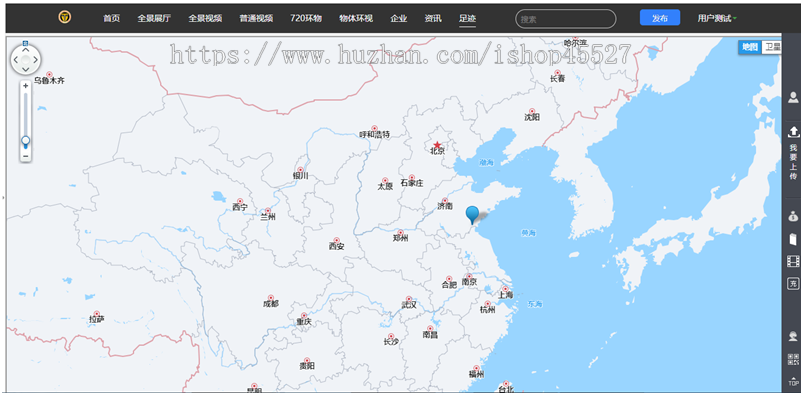803x395 pixels.
Task: Click the zoom slider track above the handle
Action: (x=25, y=114)
